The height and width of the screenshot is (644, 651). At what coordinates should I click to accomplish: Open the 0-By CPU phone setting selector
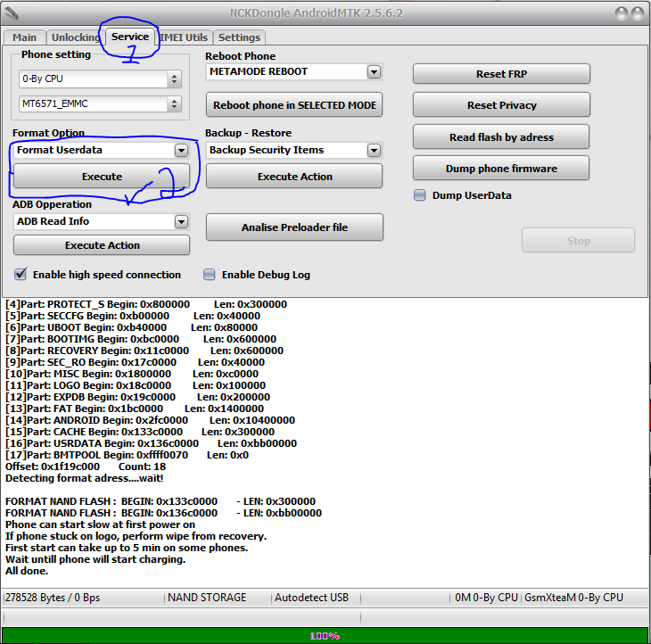pos(100,78)
